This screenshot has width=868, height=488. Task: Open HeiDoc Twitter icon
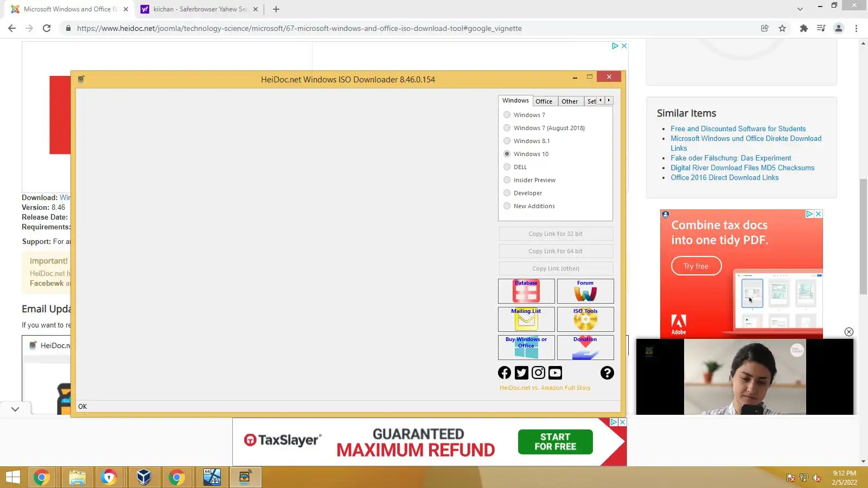(521, 373)
